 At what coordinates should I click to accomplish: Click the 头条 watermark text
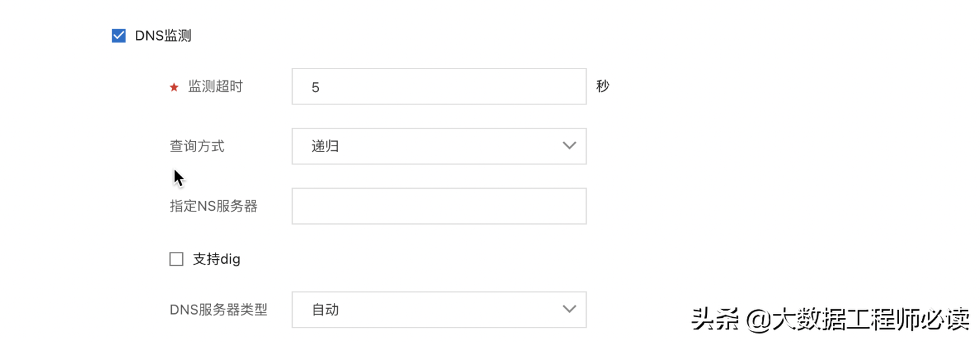[715, 319]
